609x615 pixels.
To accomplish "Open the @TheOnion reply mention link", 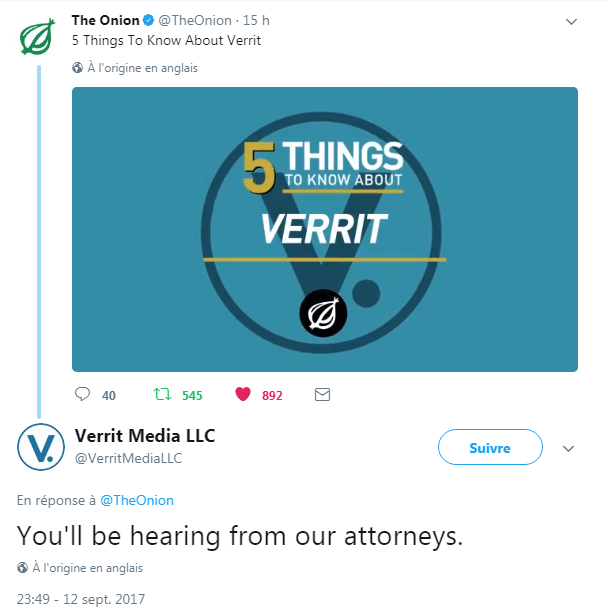I will pyautogui.click(x=137, y=500).
